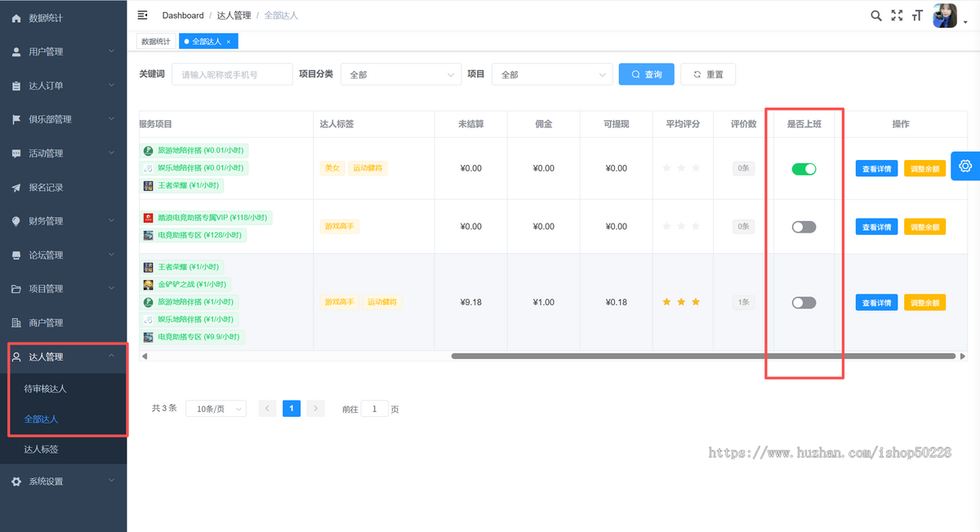Enable 是否上班 switch for 踏浪电竞助搭专属VIP row

click(x=804, y=227)
